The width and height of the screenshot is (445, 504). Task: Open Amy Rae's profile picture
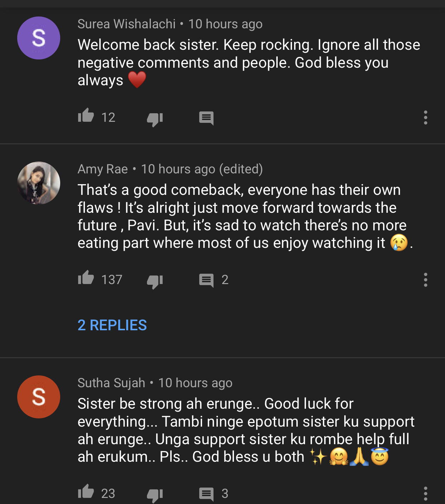click(39, 183)
